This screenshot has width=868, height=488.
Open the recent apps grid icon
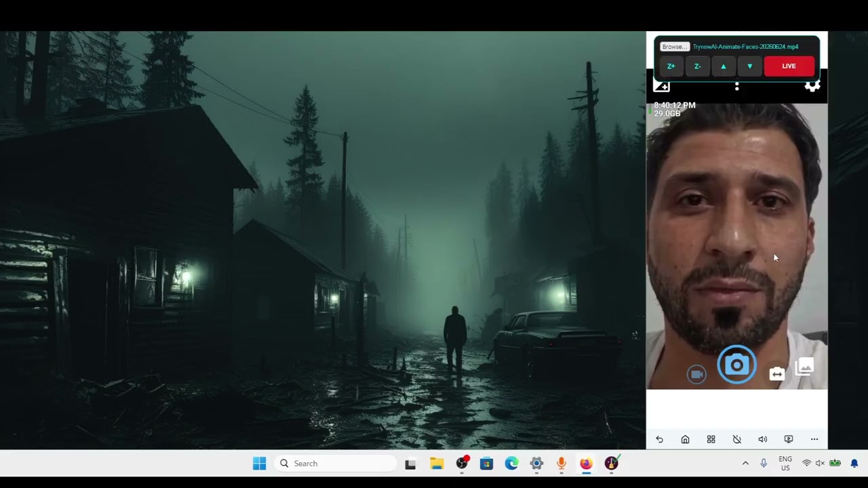click(x=711, y=439)
